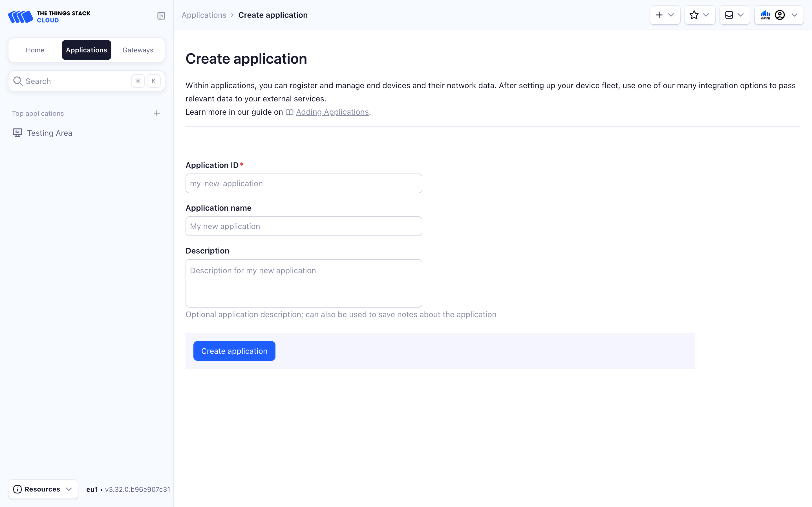Click the favorites star icon

point(694,15)
